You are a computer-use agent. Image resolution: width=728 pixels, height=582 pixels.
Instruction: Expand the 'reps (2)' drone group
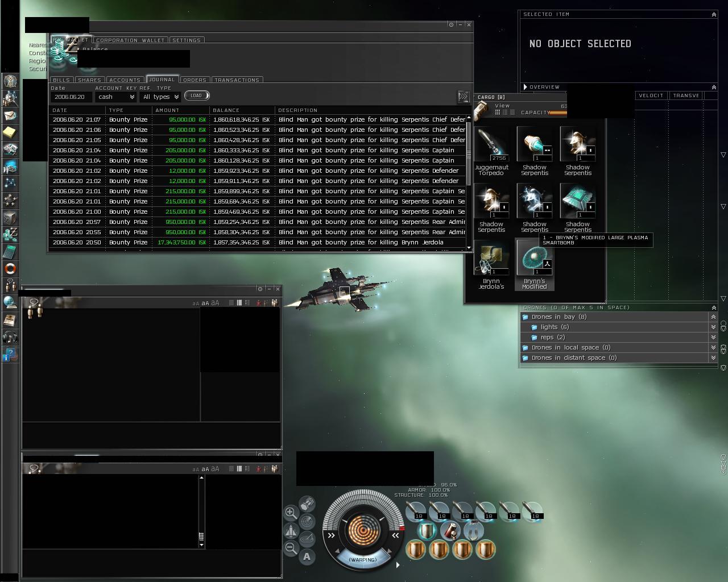[x=713, y=338]
